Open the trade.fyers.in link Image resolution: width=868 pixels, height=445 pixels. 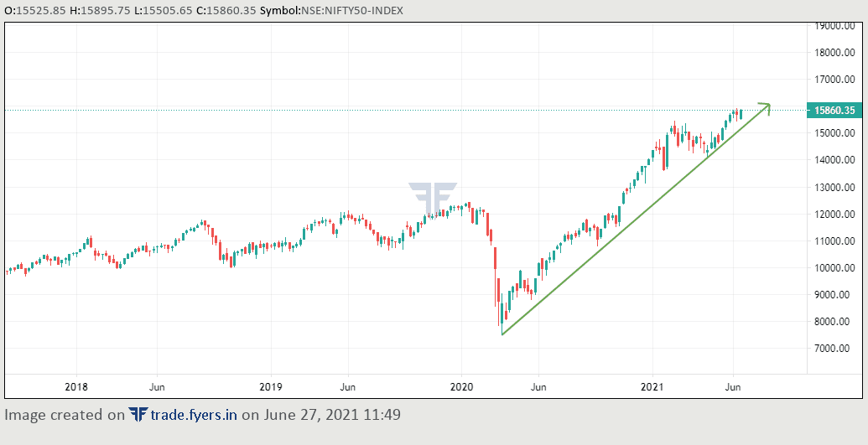(193, 414)
